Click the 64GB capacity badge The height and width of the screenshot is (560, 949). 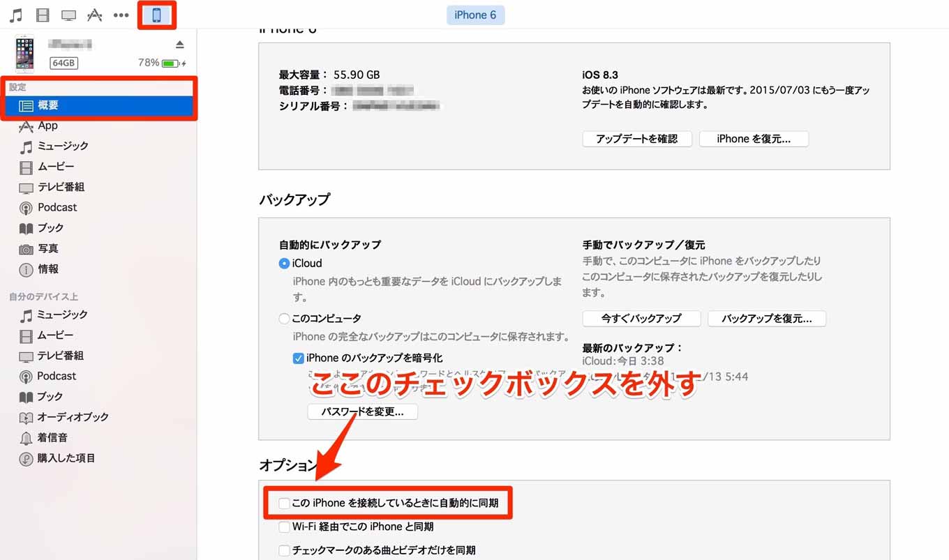(x=63, y=63)
